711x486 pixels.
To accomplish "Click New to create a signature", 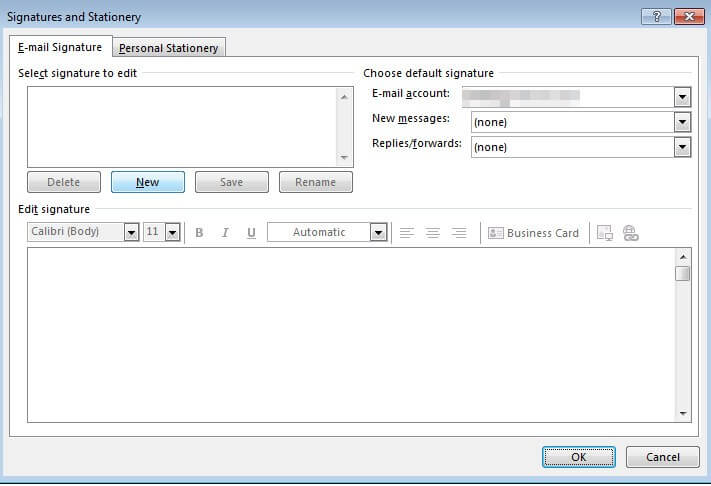I will 148,182.
